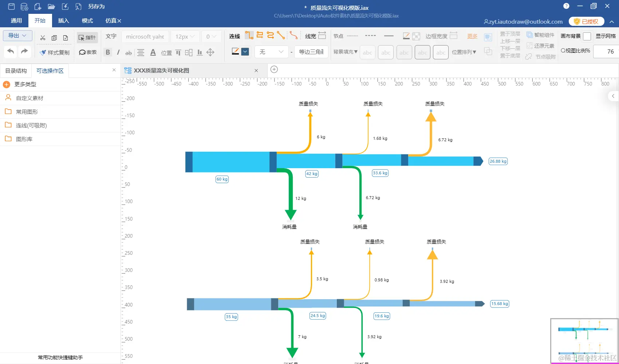Click the 画布背景 canvas background swatch

tap(587, 36)
